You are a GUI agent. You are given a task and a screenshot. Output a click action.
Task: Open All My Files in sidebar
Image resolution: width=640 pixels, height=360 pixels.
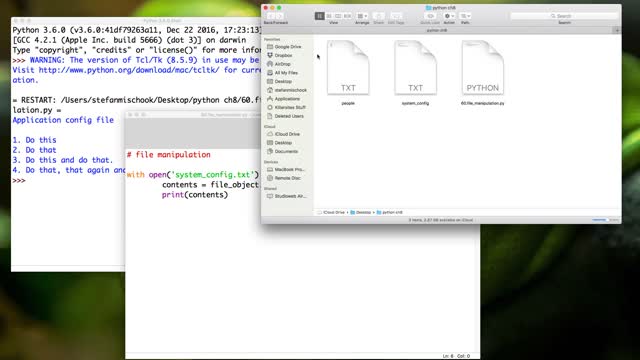(x=286, y=73)
